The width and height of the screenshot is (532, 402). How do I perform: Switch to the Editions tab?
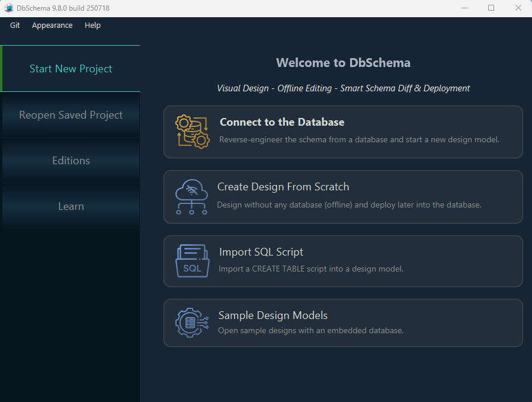(x=70, y=160)
